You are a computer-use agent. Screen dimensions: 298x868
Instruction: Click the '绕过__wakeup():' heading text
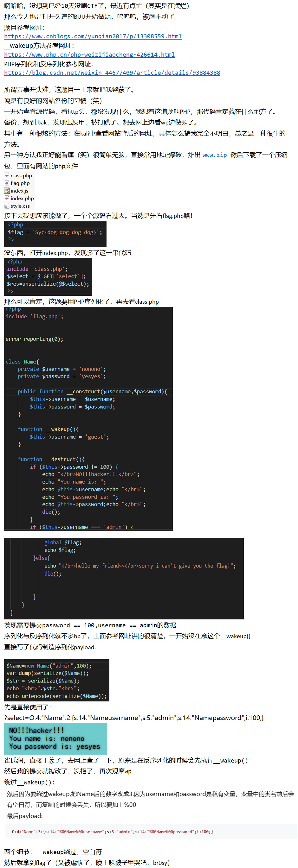point(29,782)
